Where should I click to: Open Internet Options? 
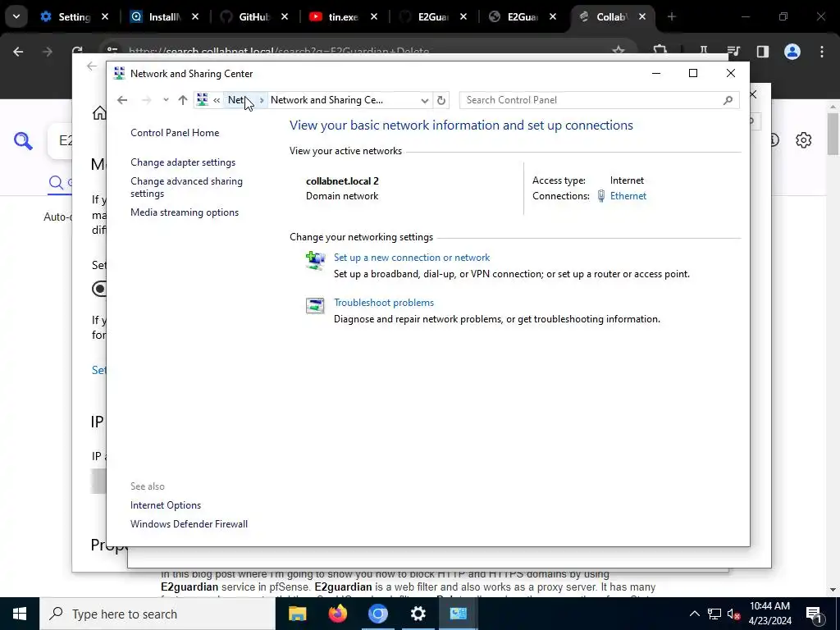click(x=166, y=505)
